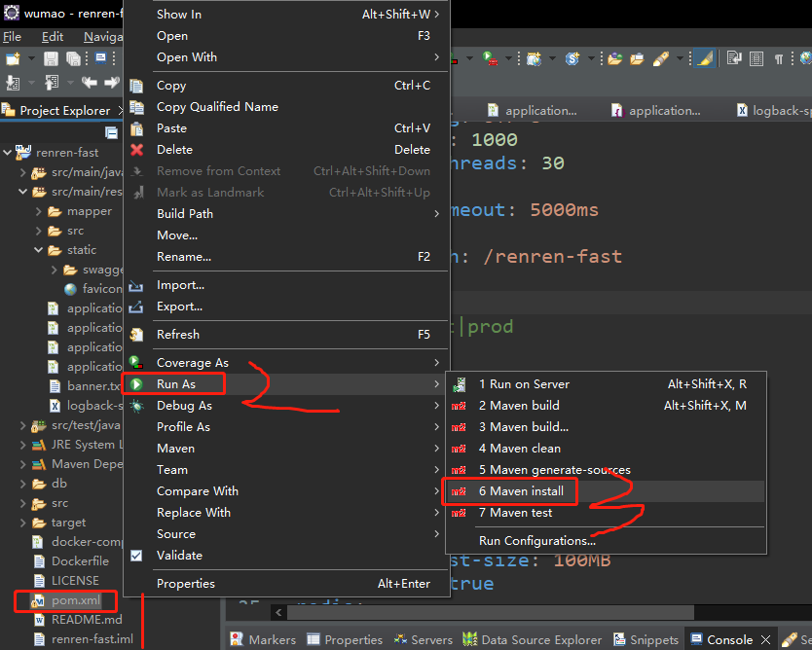
Task: Click the green play icon beside Run As
Action: [136, 384]
